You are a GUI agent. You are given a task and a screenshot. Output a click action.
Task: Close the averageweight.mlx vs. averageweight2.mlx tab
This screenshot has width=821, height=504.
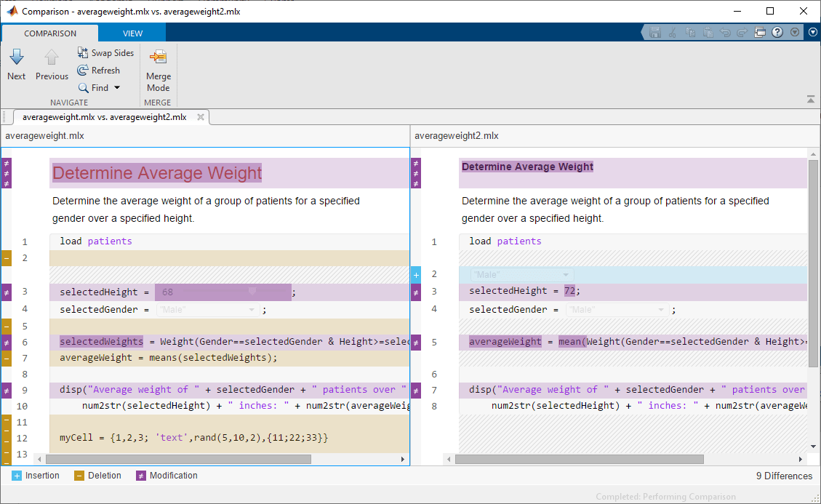point(201,116)
